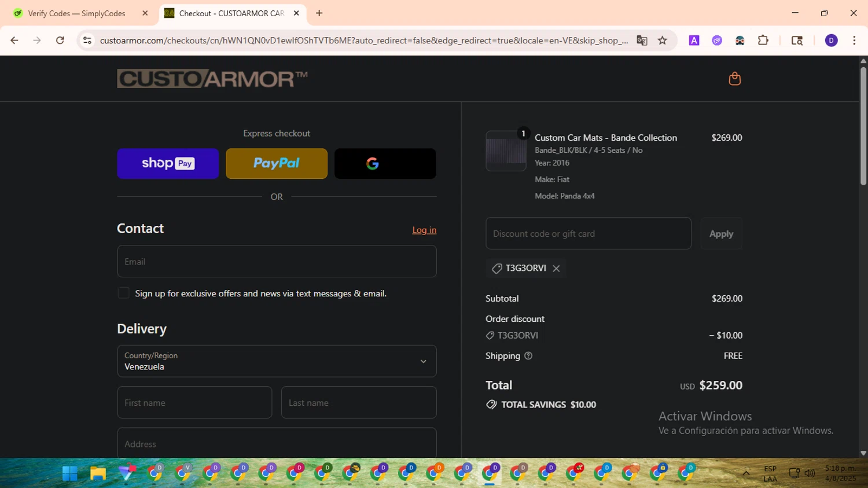
Task: Bookmark this page with the star icon
Action: coord(663,41)
